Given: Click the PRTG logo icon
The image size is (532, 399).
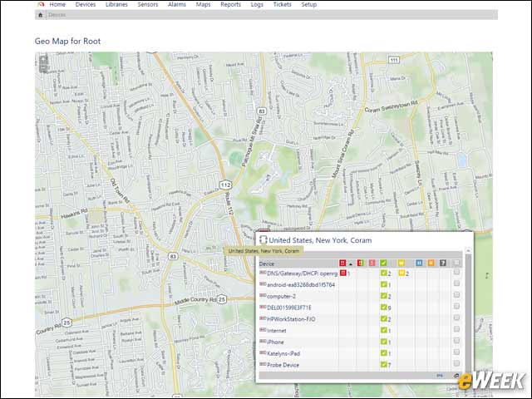Looking at the screenshot, I should click(41, 4).
